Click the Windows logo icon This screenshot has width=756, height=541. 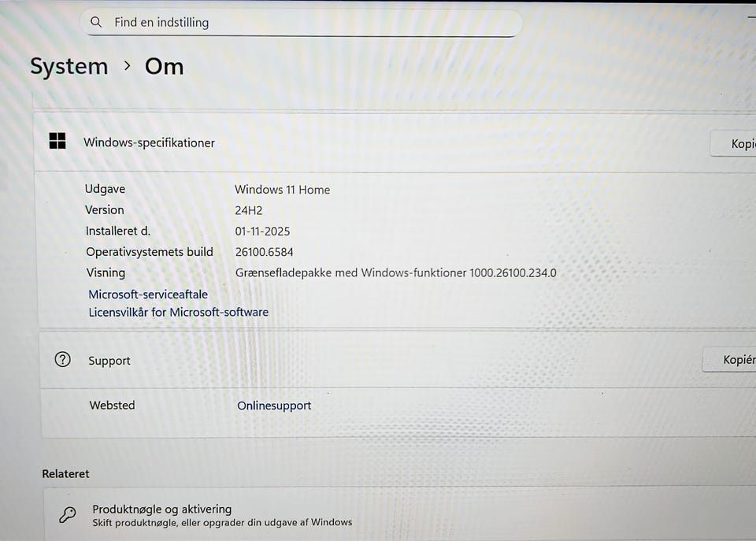57,141
